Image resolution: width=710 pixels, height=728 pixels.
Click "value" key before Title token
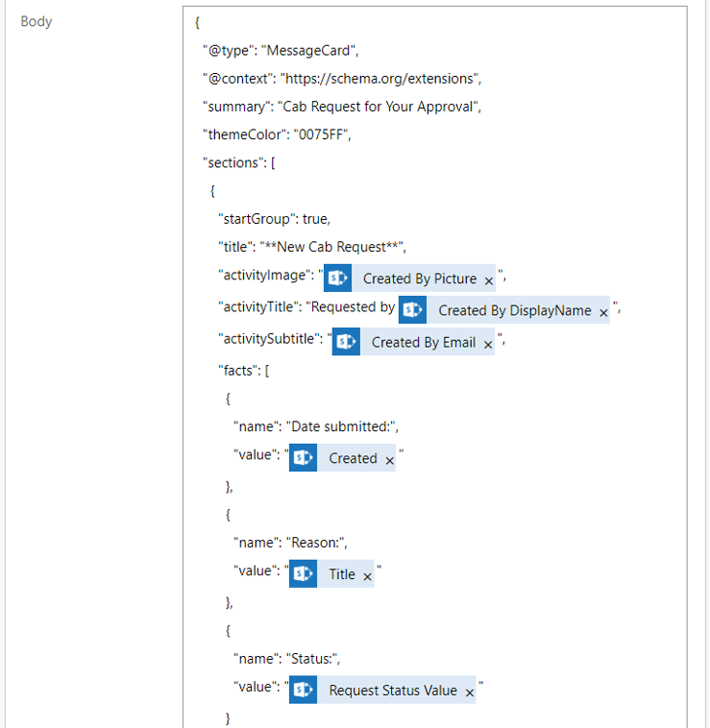pos(257,570)
